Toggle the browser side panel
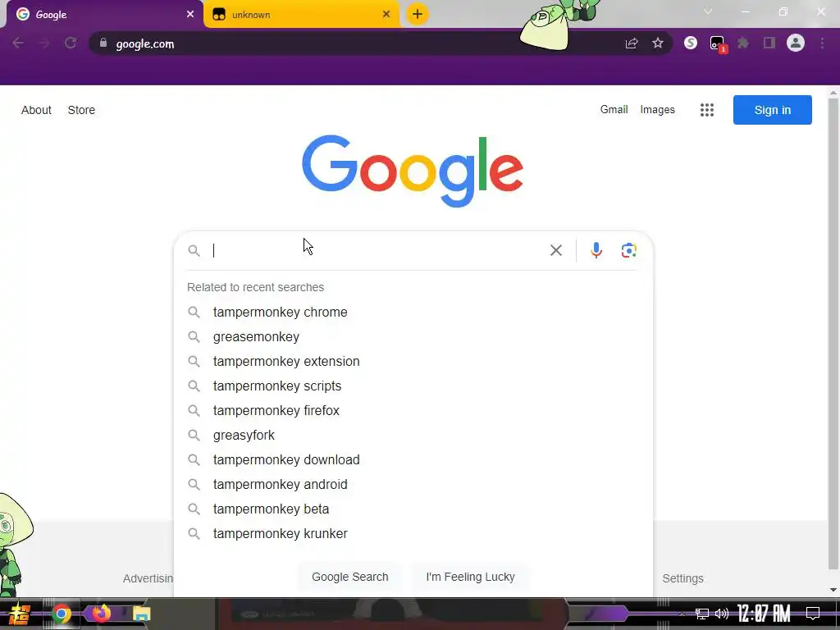Screen dimensions: 840x630 [769, 43]
